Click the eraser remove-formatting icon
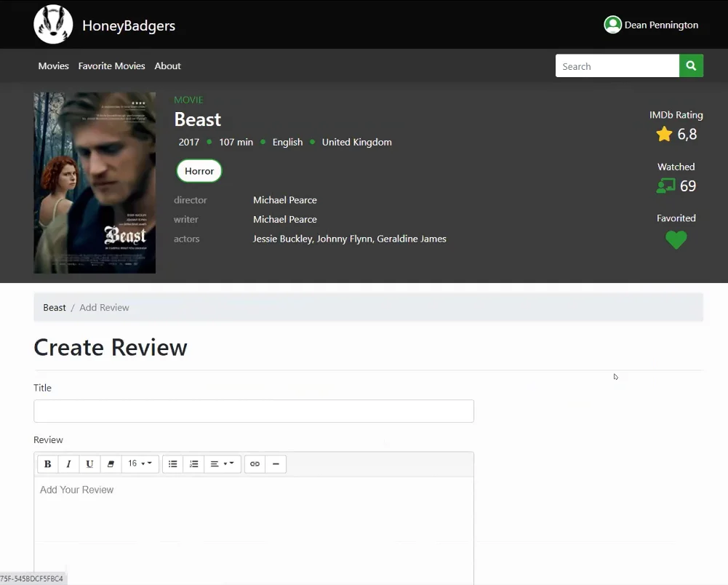728x585 pixels. pyautogui.click(x=111, y=463)
